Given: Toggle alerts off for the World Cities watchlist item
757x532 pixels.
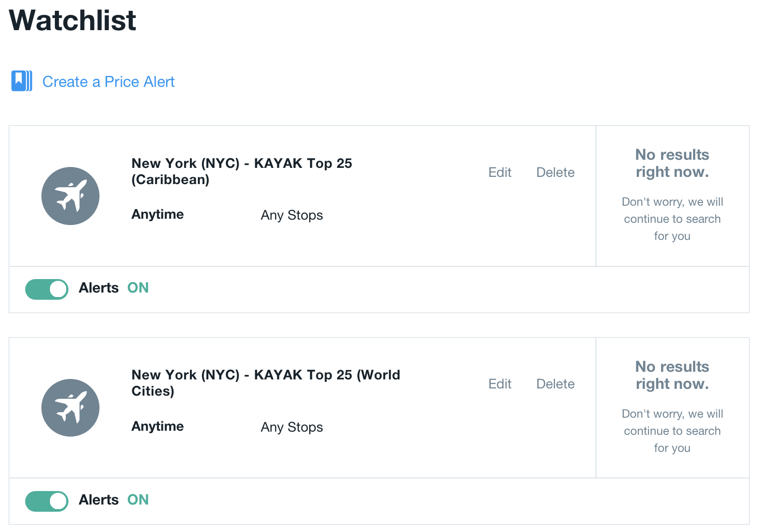Looking at the screenshot, I should pyautogui.click(x=47, y=501).
